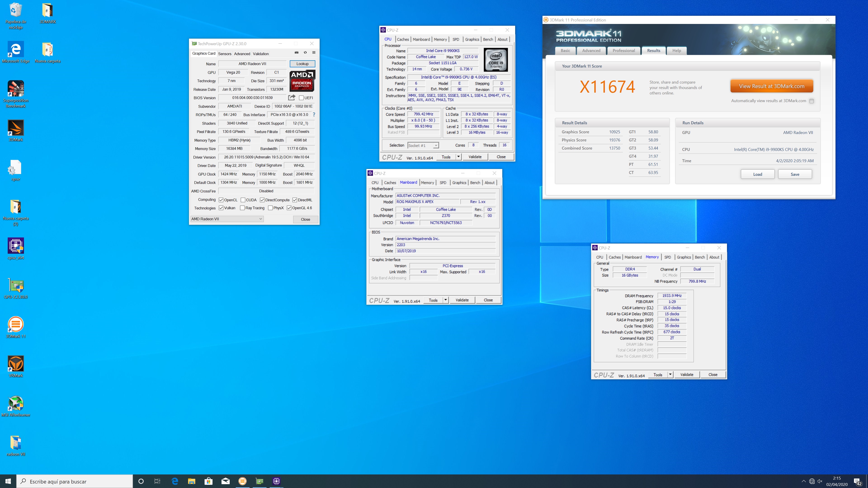868x488 pixels.
Task: Click the Save button in 3DMark 11
Action: tap(795, 174)
